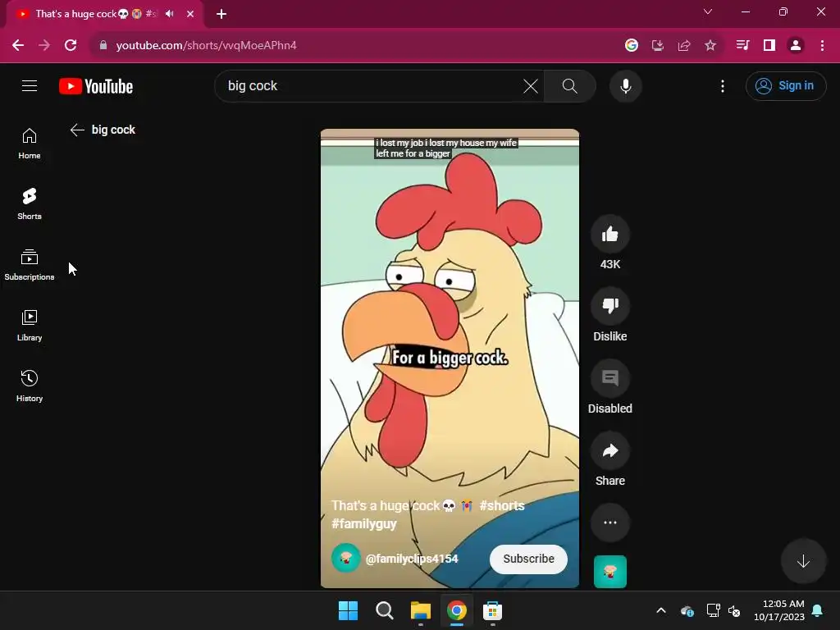Go to next Short with down arrow
The height and width of the screenshot is (630, 840).
click(802, 561)
